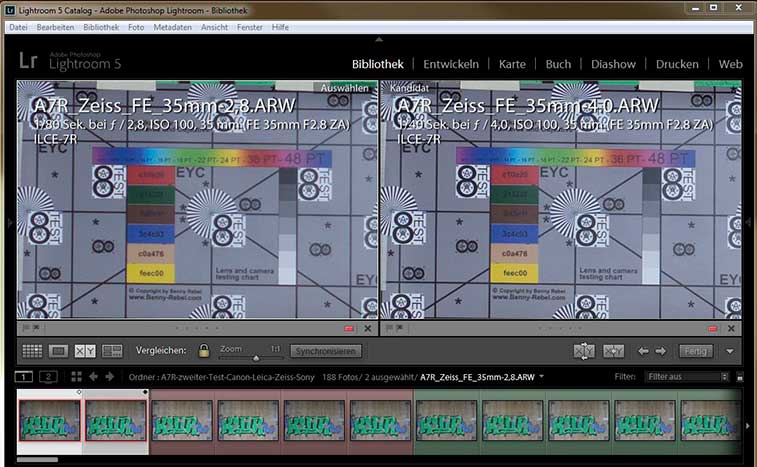Click the Fertig button
Viewport: 757px width, 467px height.
[x=695, y=351]
